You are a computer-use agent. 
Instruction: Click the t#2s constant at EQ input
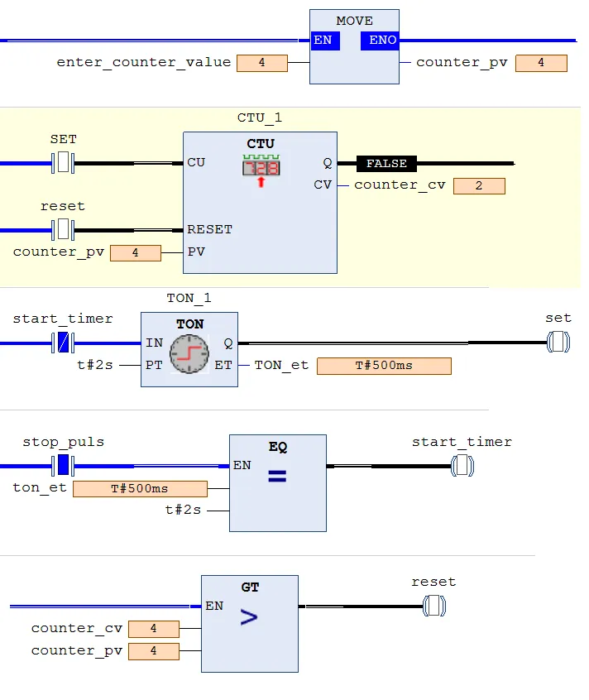tap(183, 510)
